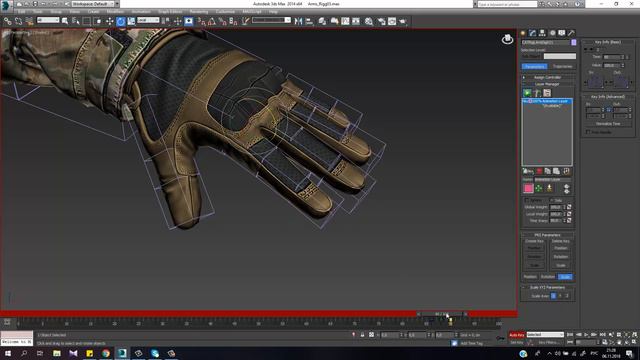Click the Play Animation button
Screen dimensions: 640x360
tap(586, 335)
